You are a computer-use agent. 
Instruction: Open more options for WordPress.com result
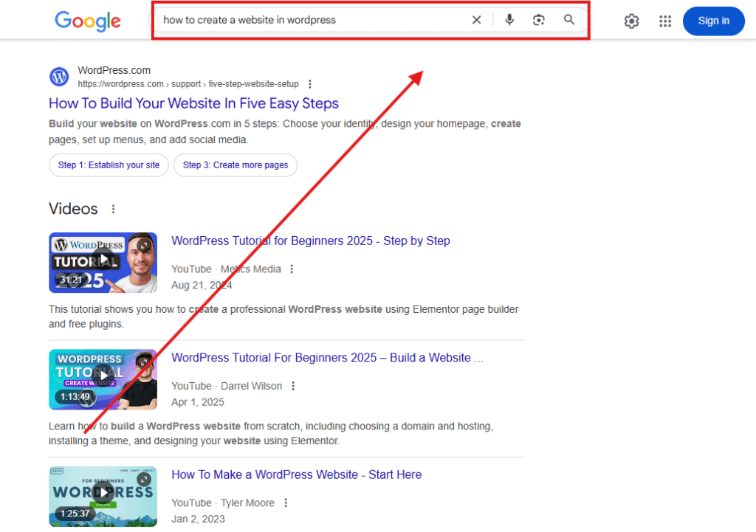(310, 84)
